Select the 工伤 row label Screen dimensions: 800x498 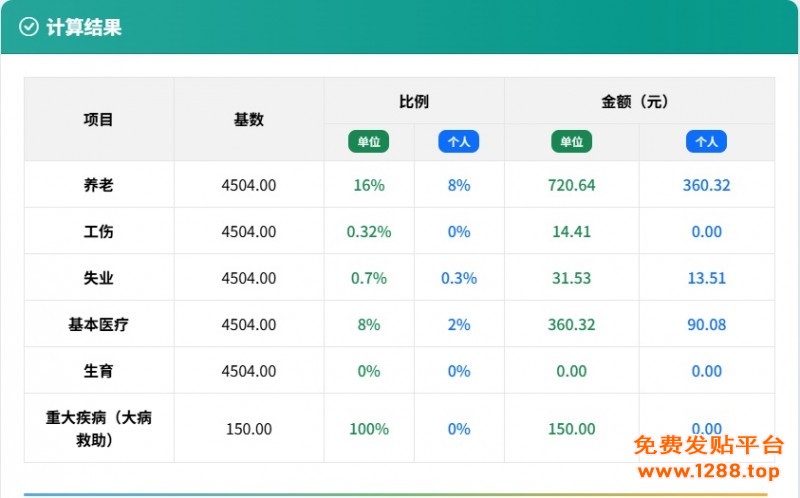(99, 231)
